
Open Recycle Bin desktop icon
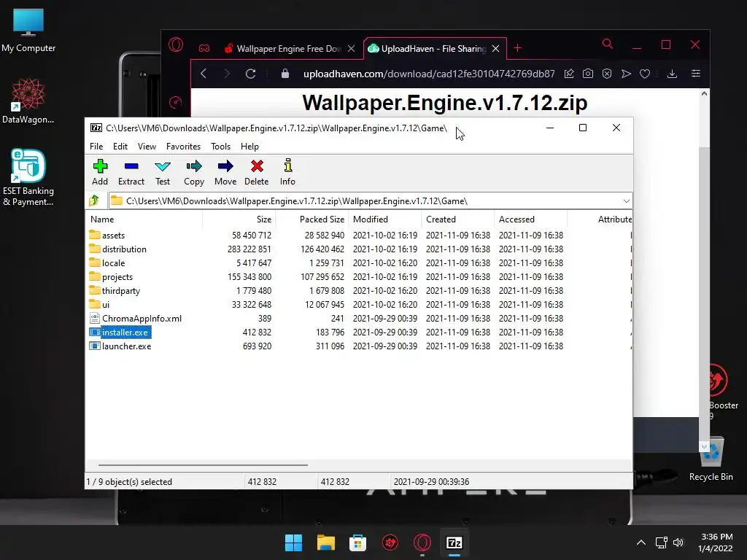click(711, 458)
